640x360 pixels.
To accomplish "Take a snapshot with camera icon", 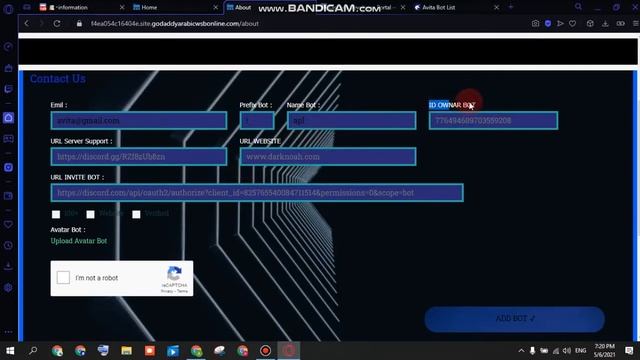I will tap(536, 24).
